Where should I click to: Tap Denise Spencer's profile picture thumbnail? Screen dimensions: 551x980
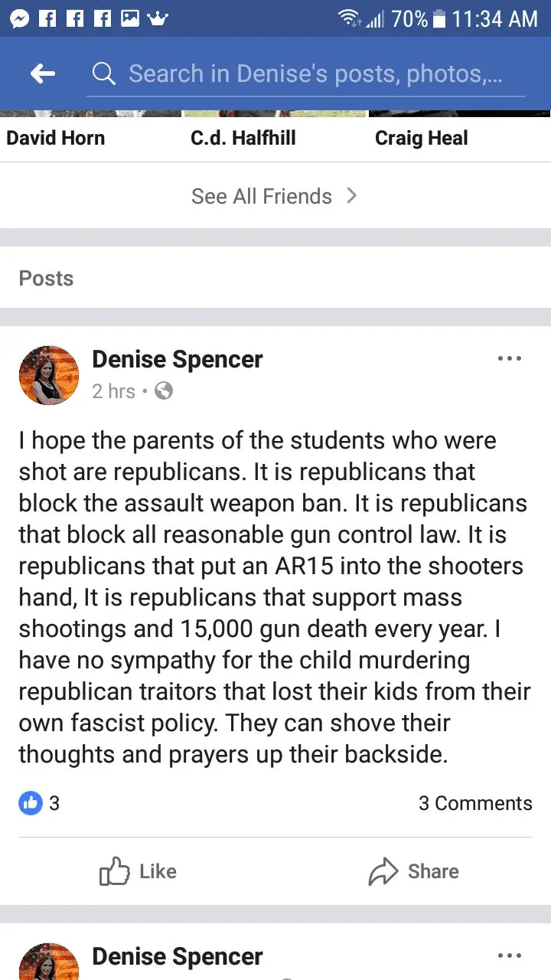49,375
